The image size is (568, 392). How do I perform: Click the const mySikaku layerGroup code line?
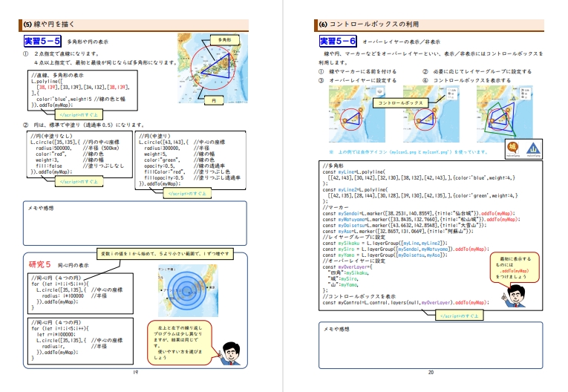385,243
